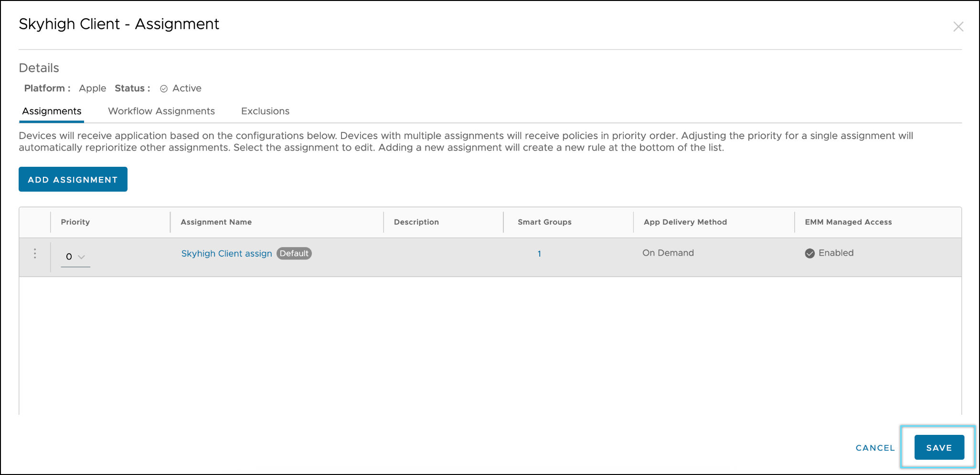Click the Active status check icon
Viewport: 980px width, 475px height.
164,89
